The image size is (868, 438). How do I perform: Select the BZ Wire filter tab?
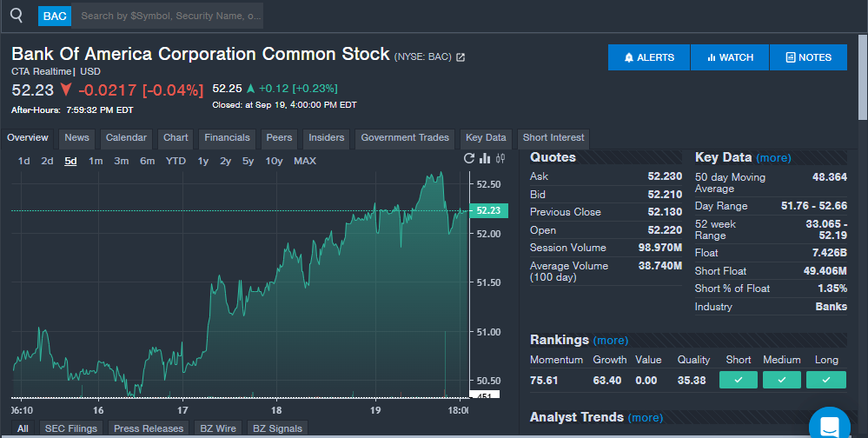click(x=218, y=428)
